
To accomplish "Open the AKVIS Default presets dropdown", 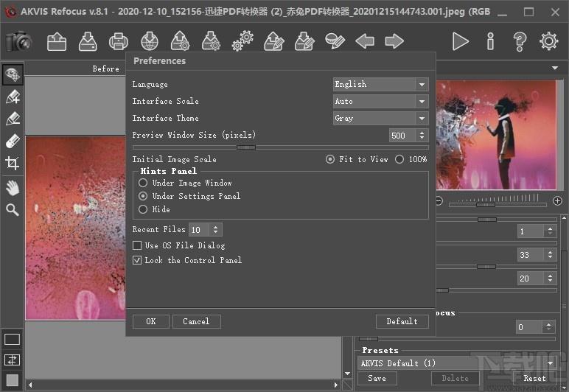I will 457,363.
